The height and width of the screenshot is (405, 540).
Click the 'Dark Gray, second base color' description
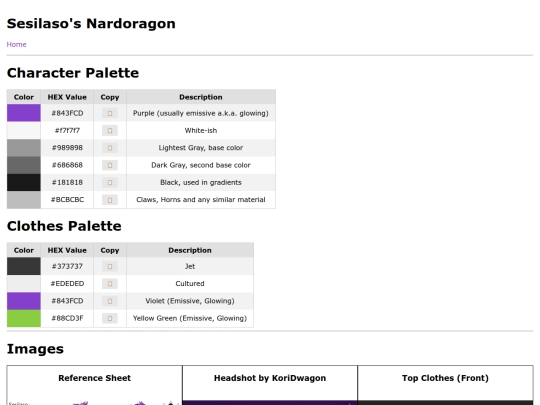click(201, 165)
